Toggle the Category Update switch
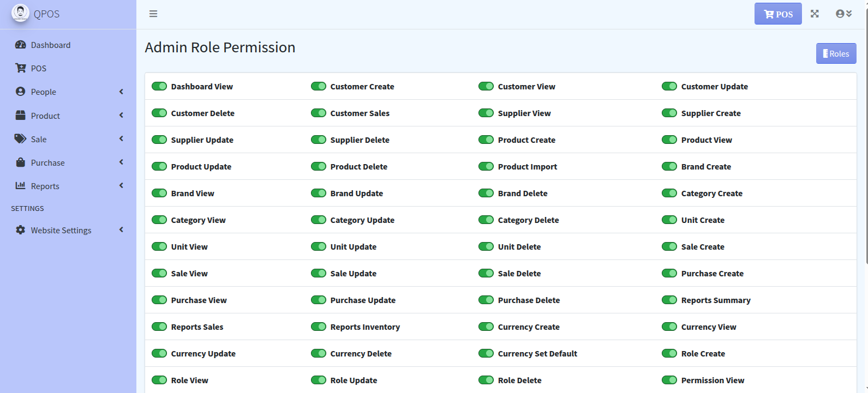This screenshot has height=393, width=868. 319,220
